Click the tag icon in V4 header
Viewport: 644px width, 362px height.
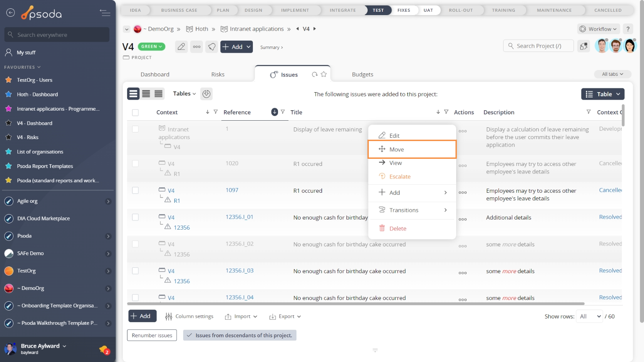pos(212,47)
